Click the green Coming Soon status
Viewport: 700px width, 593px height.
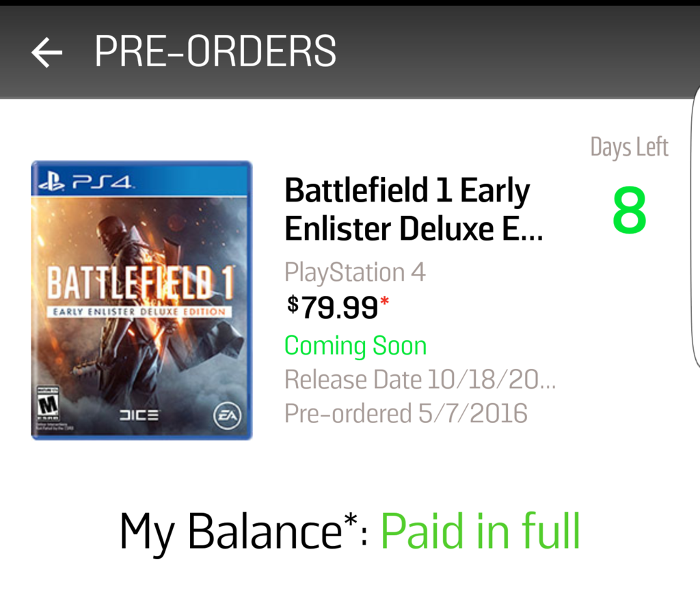pyautogui.click(x=355, y=346)
